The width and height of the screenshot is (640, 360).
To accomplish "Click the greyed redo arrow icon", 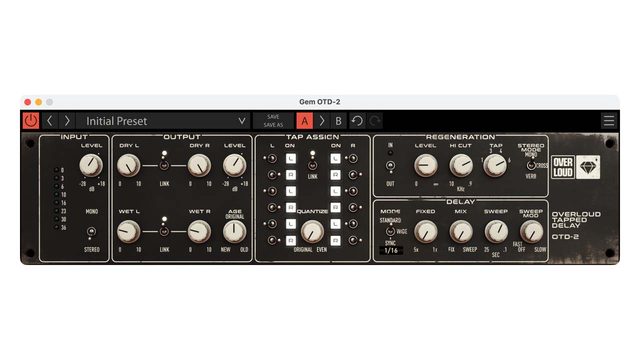I will [x=375, y=121].
